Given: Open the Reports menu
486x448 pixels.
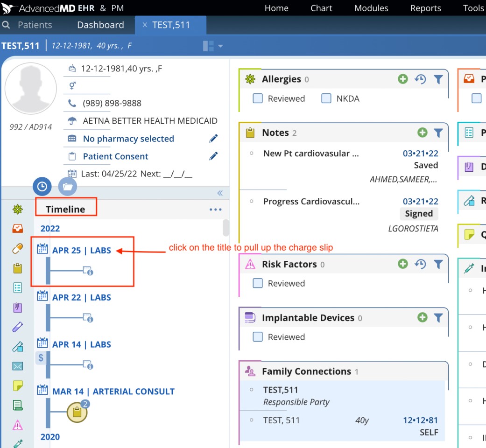Looking at the screenshot, I should 425,8.
